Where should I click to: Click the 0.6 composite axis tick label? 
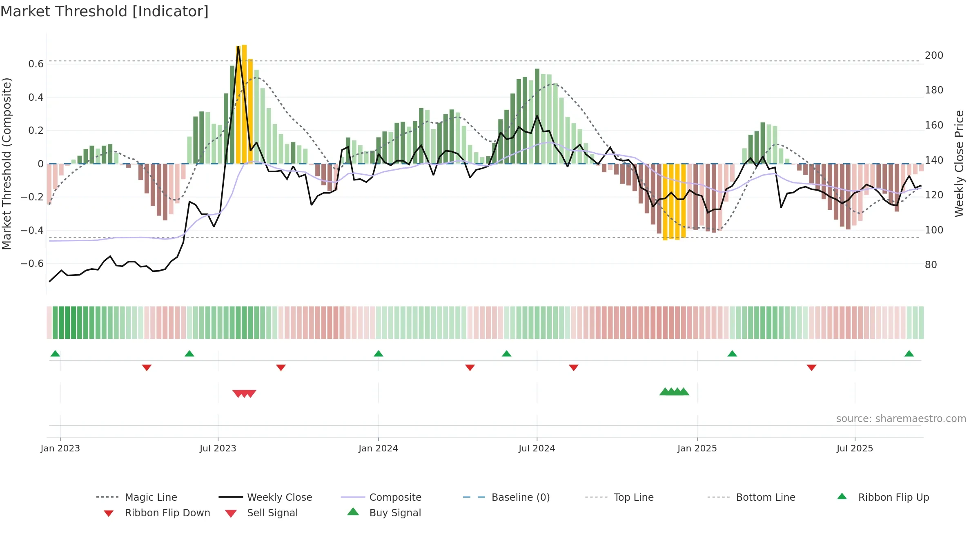tap(36, 64)
